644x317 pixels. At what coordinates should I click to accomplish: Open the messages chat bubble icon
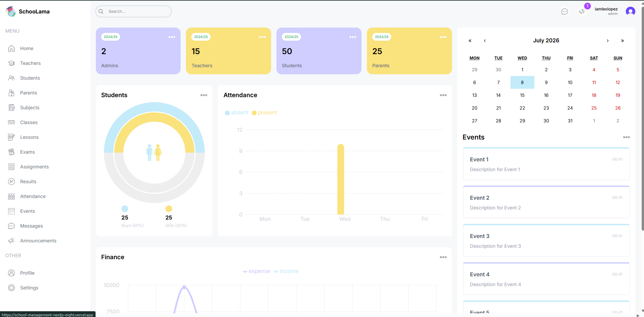565,12
